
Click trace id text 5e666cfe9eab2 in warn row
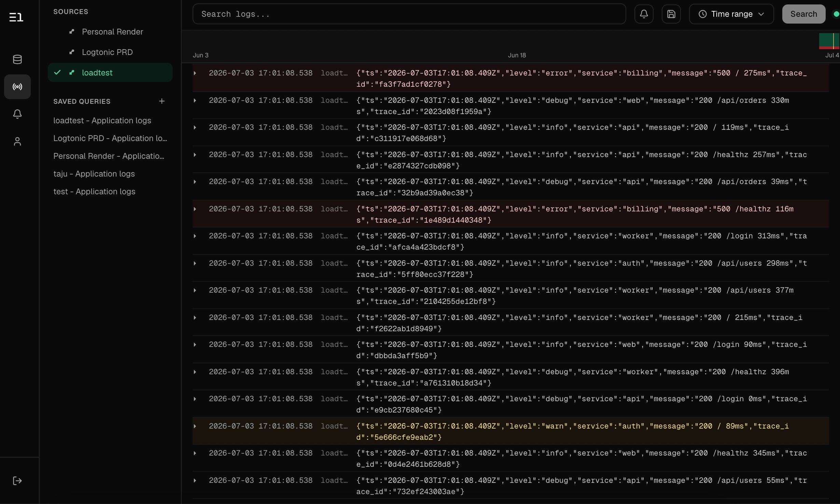404,437
